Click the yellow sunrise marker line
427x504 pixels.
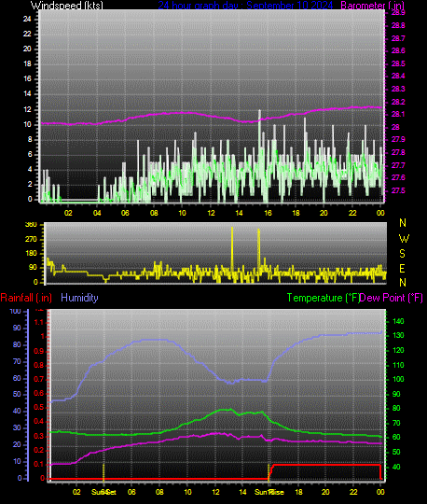(269, 472)
